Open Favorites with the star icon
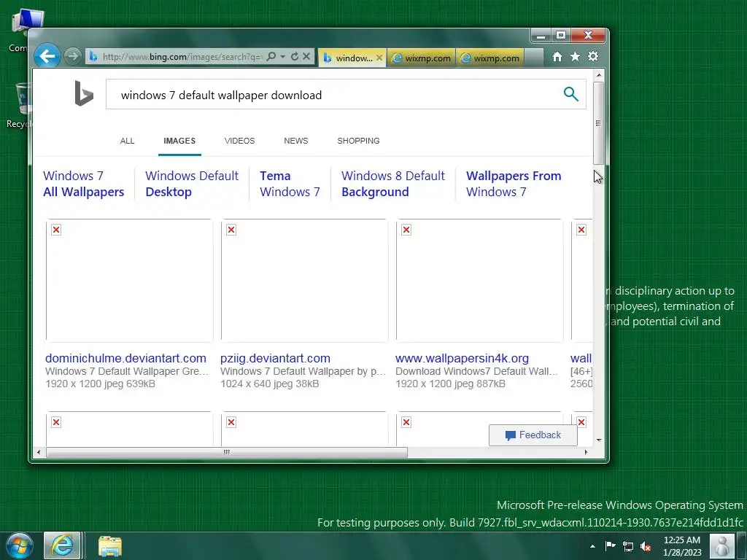Screen dimensions: 747x560 click(575, 57)
